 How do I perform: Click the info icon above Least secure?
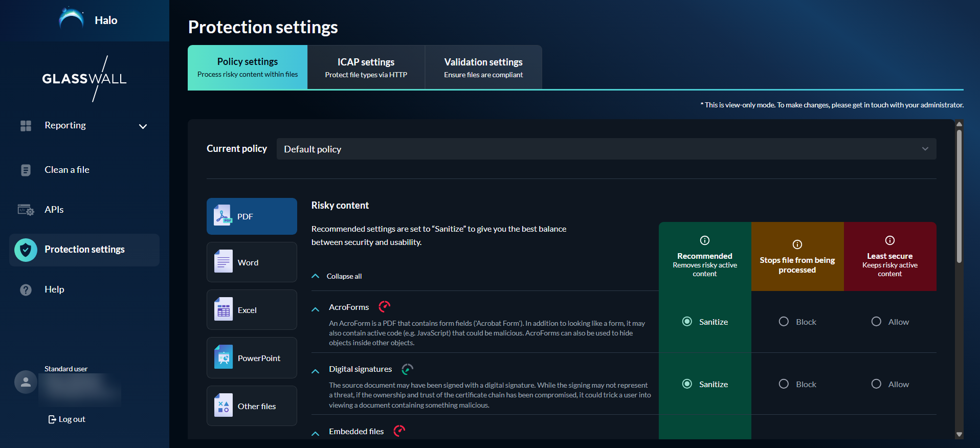pyautogui.click(x=889, y=240)
